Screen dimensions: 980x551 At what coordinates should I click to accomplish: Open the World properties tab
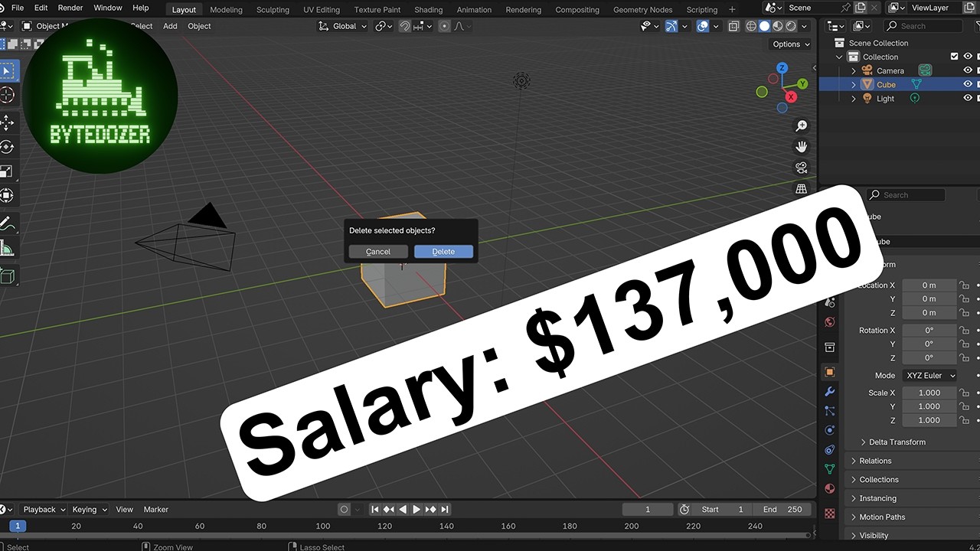coord(829,322)
